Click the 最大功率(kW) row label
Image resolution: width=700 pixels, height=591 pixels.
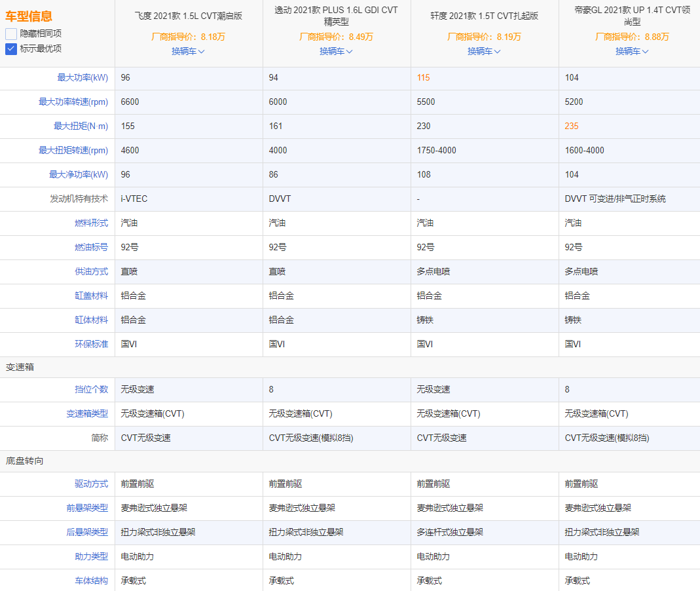click(x=83, y=78)
